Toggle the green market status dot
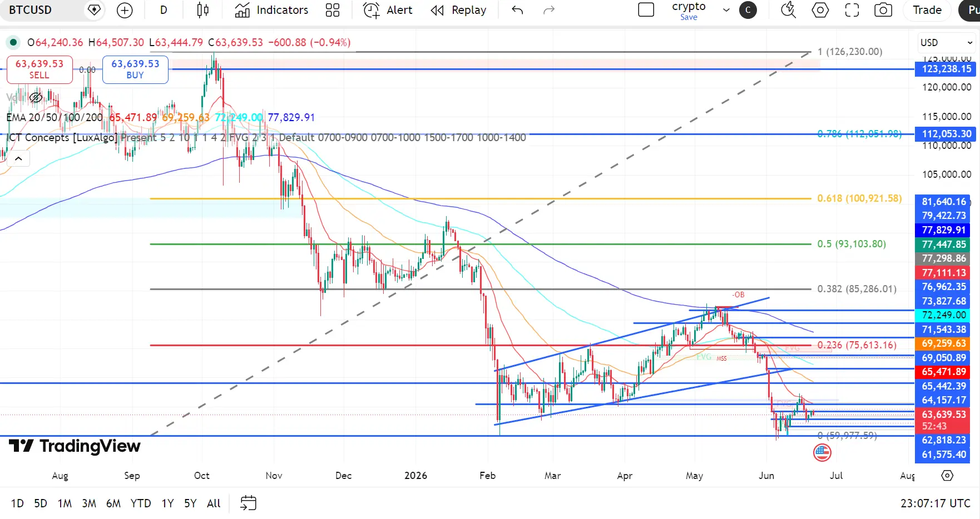The image size is (980, 519). tap(13, 42)
